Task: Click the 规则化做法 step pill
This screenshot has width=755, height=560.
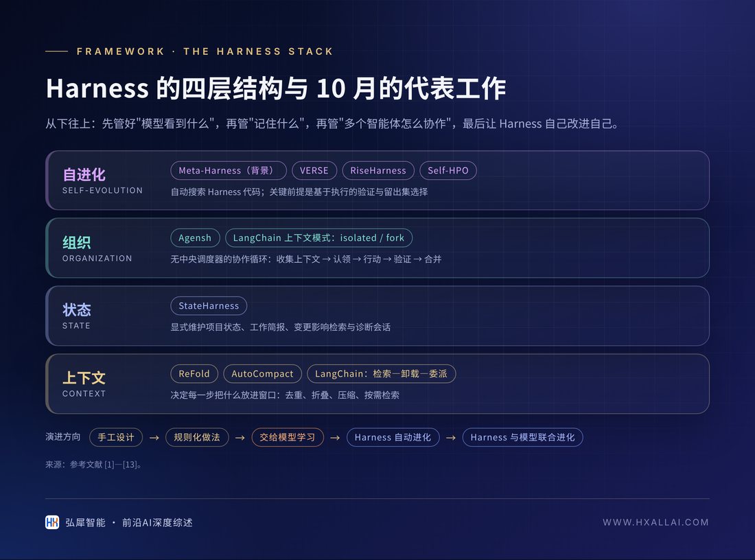Action: (x=197, y=437)
